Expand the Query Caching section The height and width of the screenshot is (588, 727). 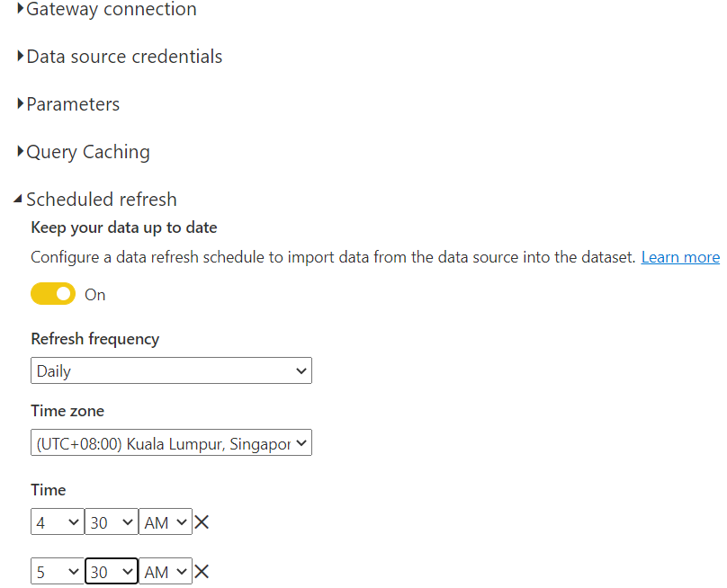tap(84, 152)
